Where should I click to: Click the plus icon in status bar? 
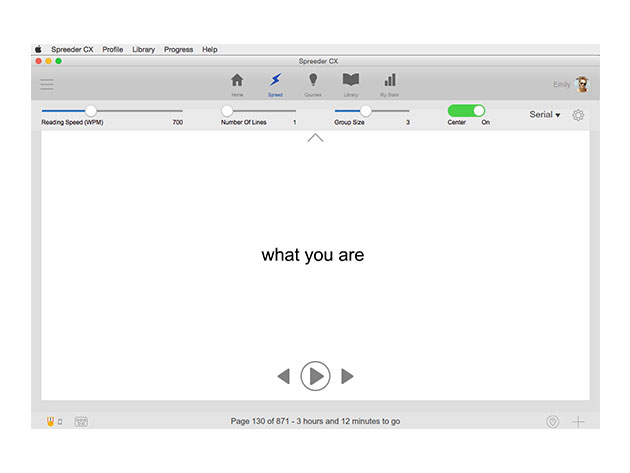[x=578, y=422]
